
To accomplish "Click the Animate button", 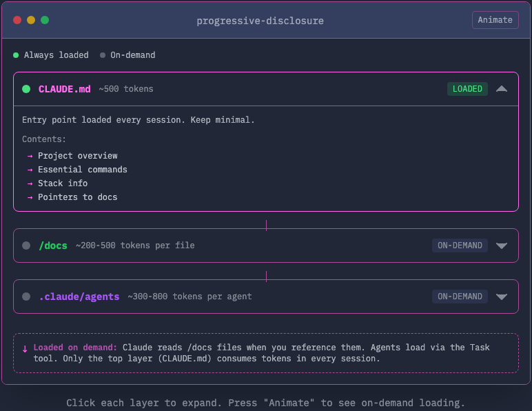I will point(495,20).
